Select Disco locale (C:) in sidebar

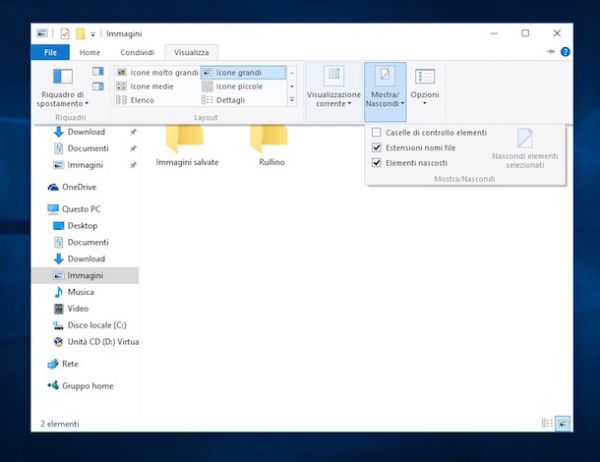click(x=96, y=325)
